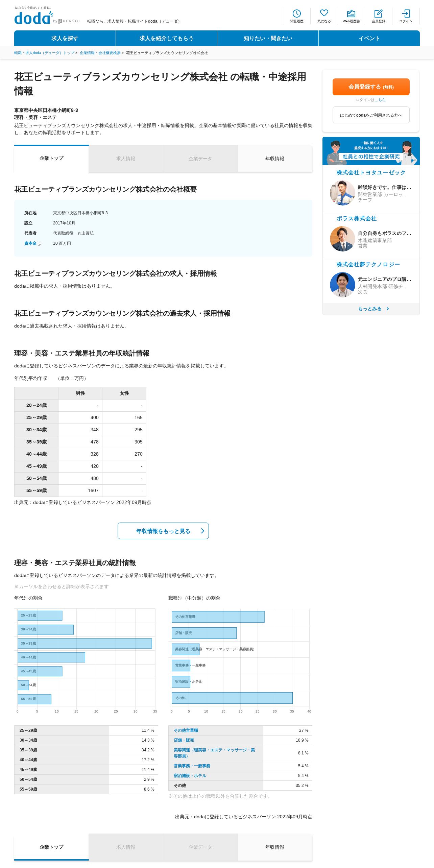The width and height of the screenshot is (434, 868).
Task: Click the 35～39歳 bar in age chart
Action: 85,643
